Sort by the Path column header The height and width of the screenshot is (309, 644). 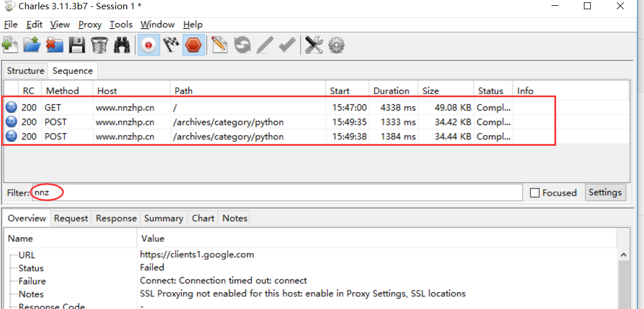(x=248, y=91)
